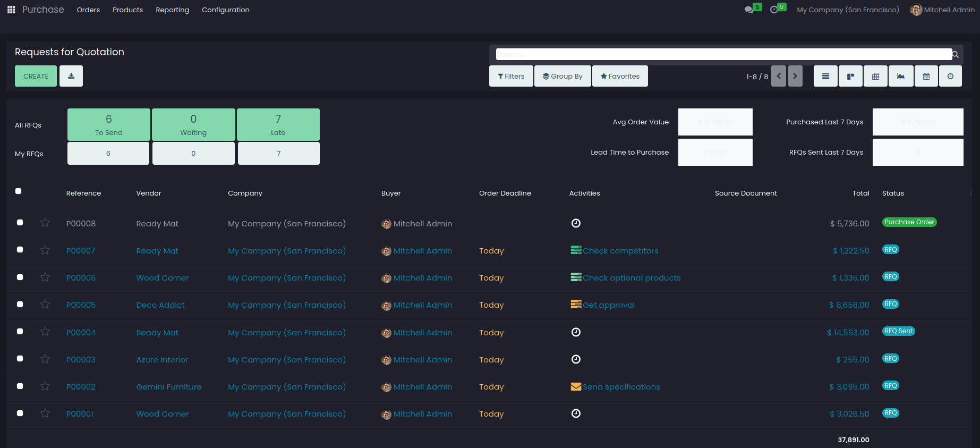Select the P00008 row checkbox
This screenshot has width=980, height=448.
pos(20,223)
